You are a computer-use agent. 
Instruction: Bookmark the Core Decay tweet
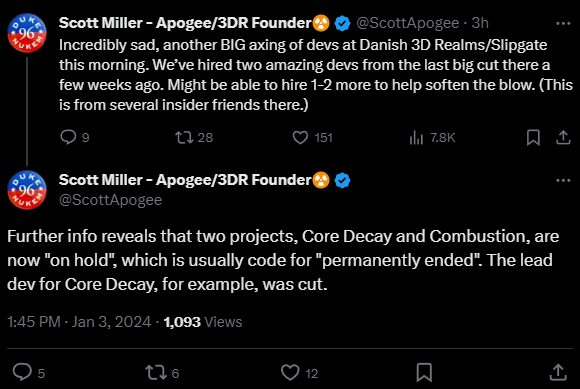pos(424,372)
